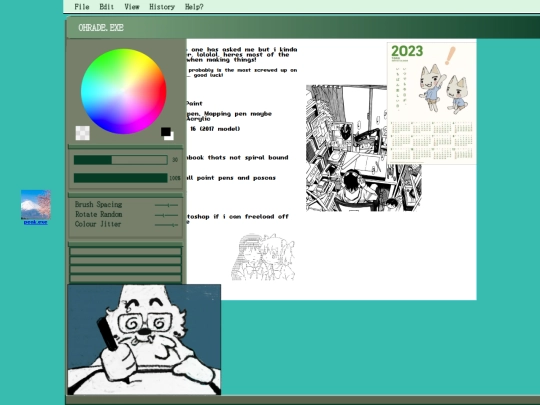Click the Colour Jitter label
Viewport: 540px width, 405px height.
(x=98, y=224)
